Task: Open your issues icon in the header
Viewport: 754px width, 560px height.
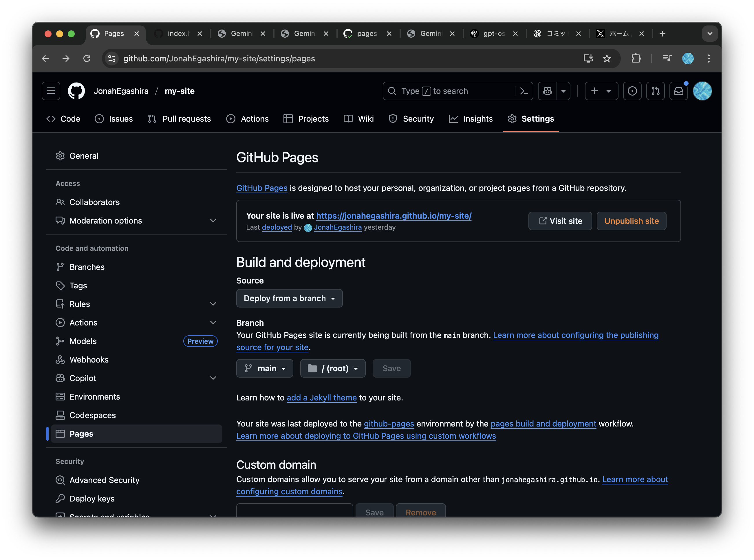Action: tap(632, 91)
